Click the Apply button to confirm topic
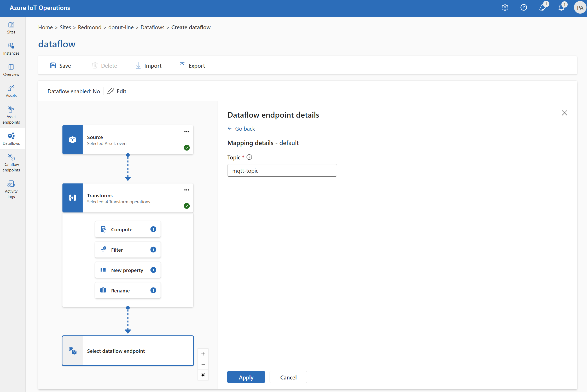This screenshot has width=587, height=392. (245, 377)
